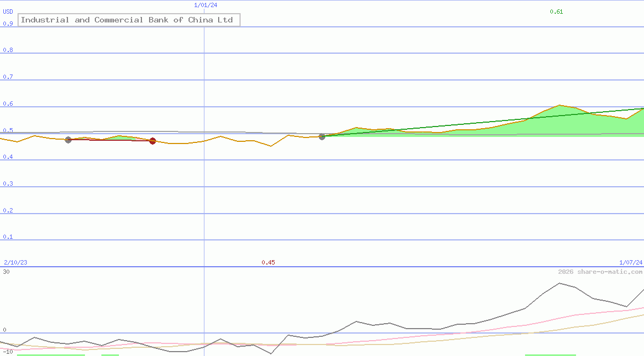Viewport: 644px width, 356px height.
Task: Click the green 0.61 high value label
Action: click(x=556, y=12)
